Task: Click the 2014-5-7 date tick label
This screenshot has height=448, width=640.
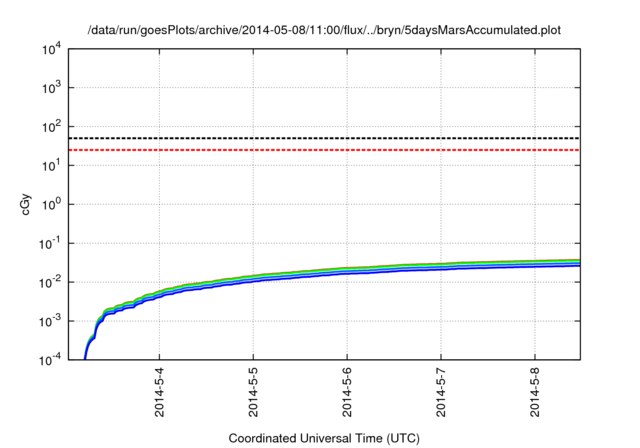Action: coord(441,392)
